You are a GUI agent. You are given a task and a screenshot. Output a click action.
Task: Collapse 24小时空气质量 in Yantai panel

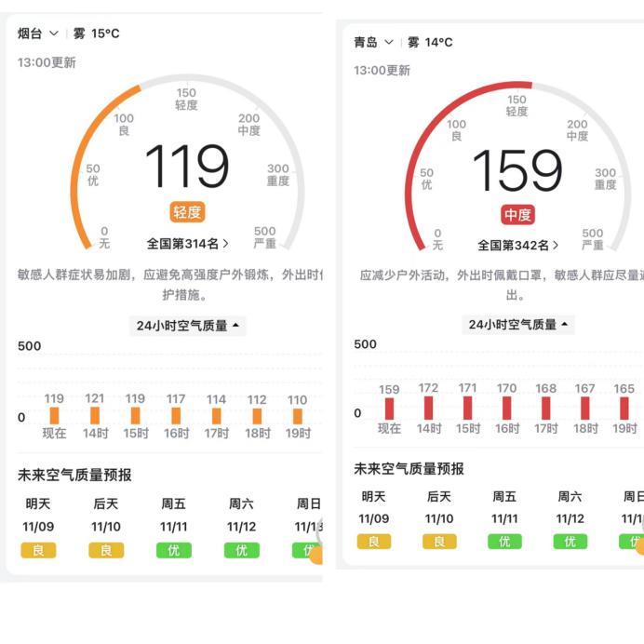pos(188,326)
